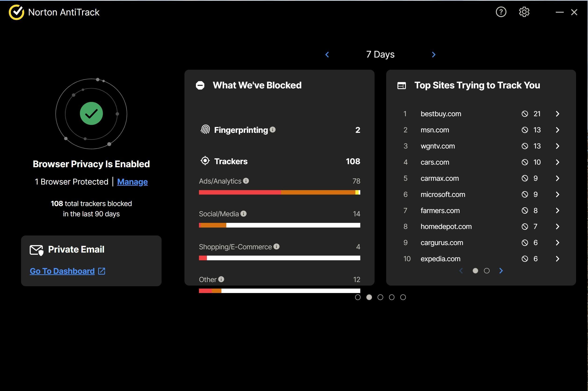Click the Manage link
Screen dimensions: 588x391
[x=132, y=182]
